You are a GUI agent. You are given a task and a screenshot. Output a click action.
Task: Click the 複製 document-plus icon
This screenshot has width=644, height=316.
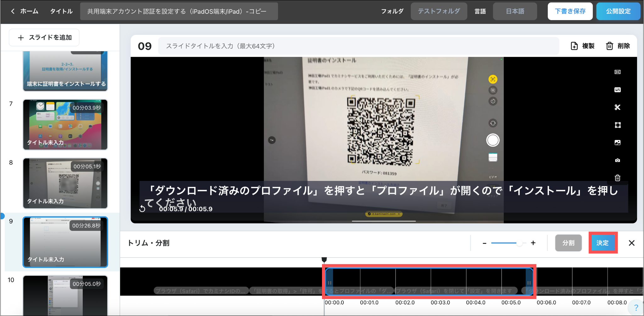point(574,46)
